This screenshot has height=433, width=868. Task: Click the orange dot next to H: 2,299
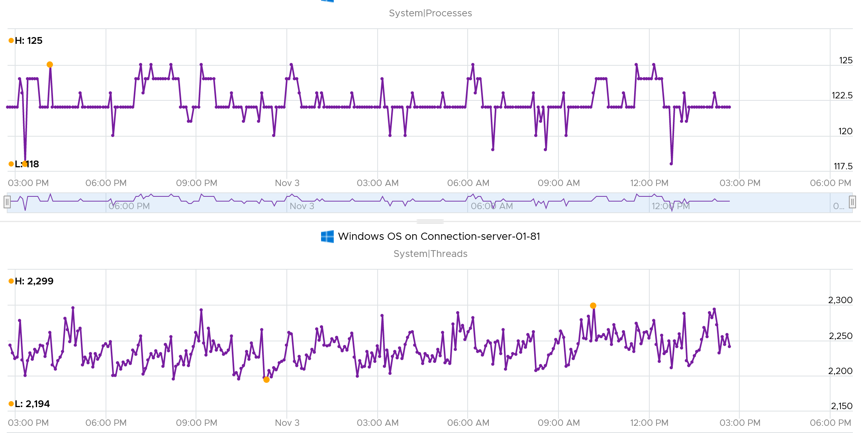(11, 281)
